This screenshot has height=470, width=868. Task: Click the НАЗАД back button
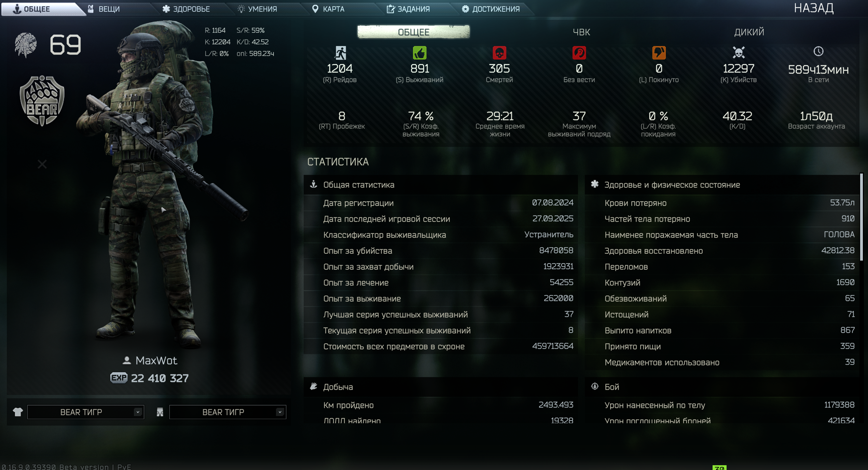[814, 8]
